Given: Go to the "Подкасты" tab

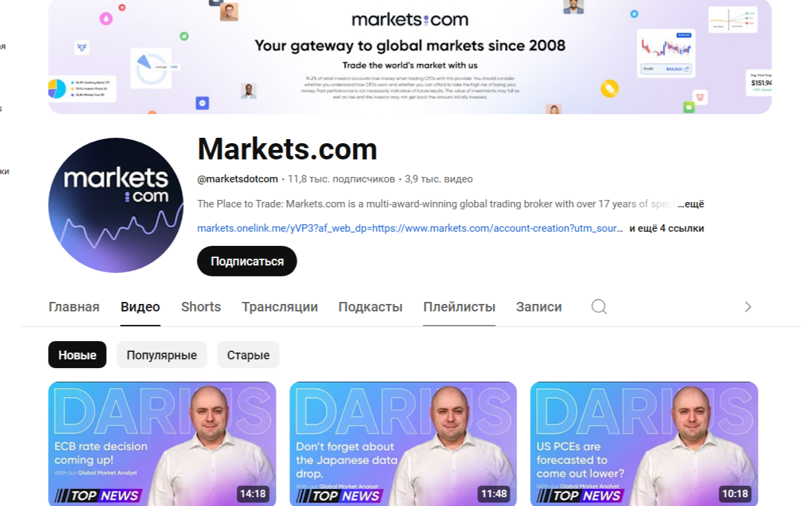Looking at the screenshot, I should pyautogui.click(x=371, y=307).
